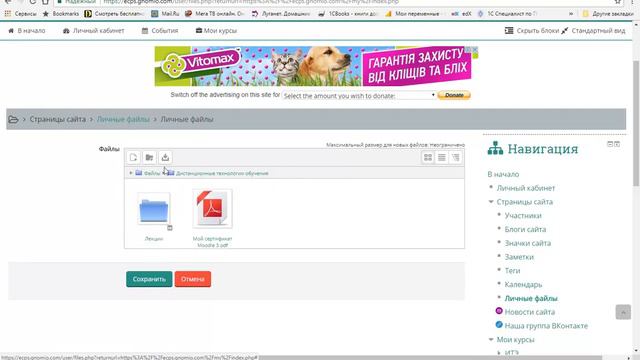Open the Мой сертификат Moodle PDF file
Screen dimensions: 640x360
(x=212, y=208)
